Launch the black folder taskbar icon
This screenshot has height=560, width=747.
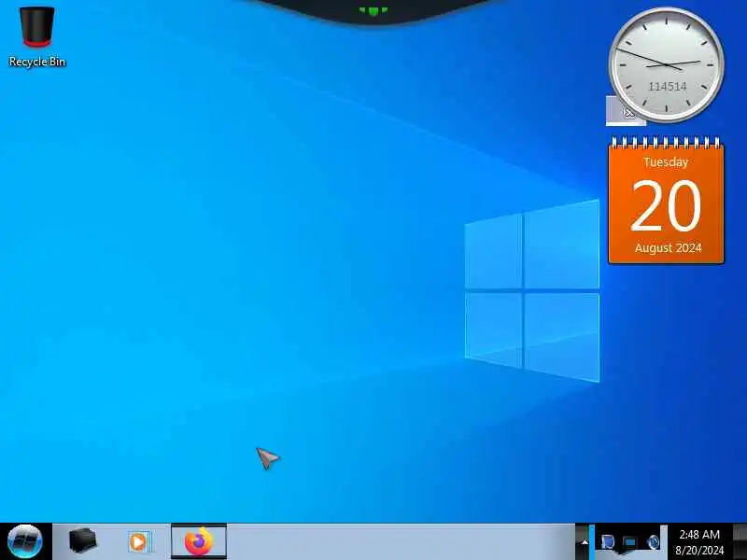click(x=83, y=541)
